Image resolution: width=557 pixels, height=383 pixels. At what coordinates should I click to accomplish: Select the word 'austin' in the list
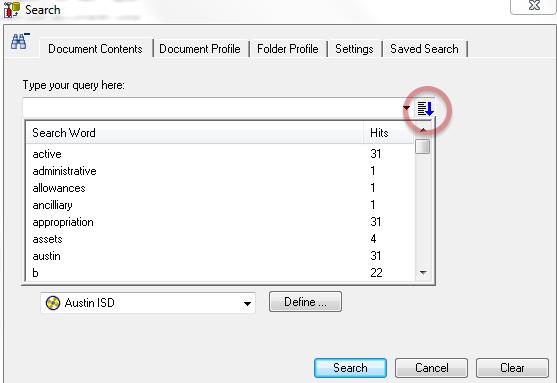(47, 256)
